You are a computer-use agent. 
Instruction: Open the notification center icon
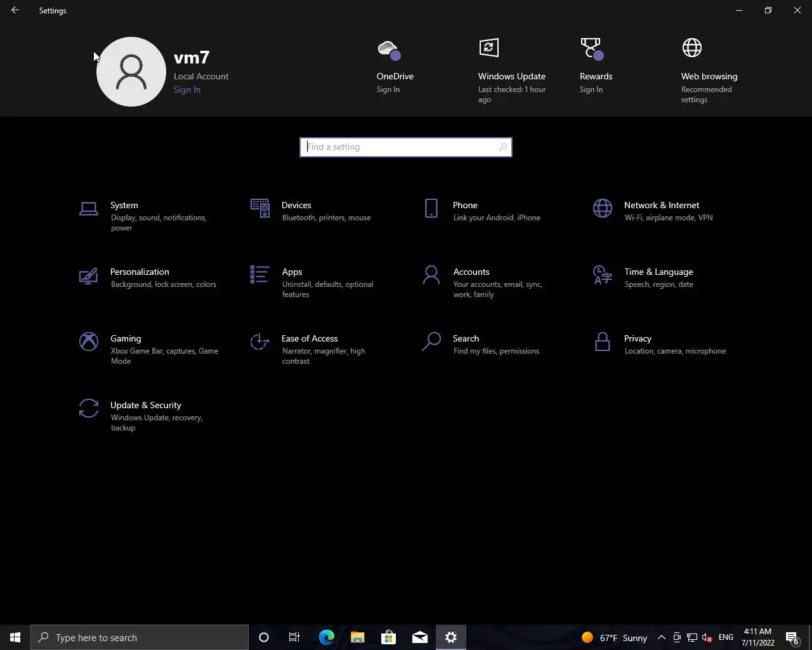click(x=792, y=638)
